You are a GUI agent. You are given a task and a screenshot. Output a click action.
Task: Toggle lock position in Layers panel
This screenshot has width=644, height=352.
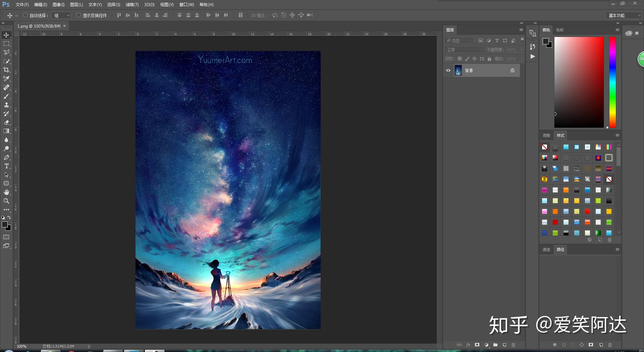click(x=474, y=59)
